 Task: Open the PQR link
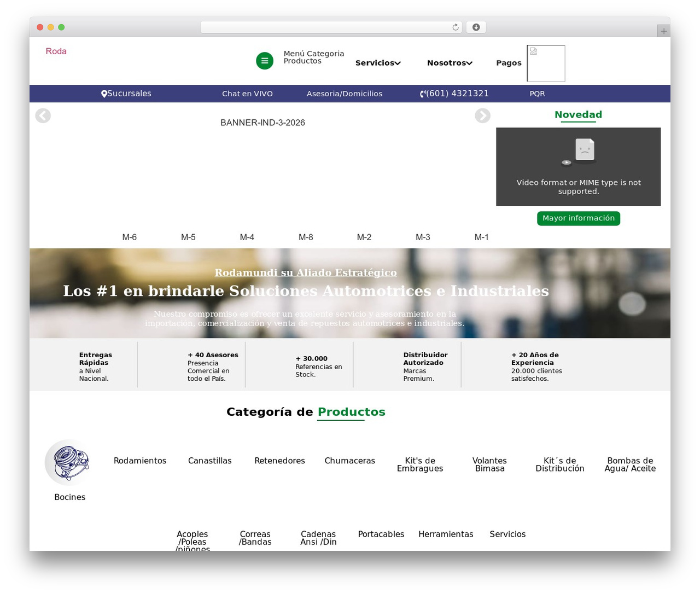537,94
